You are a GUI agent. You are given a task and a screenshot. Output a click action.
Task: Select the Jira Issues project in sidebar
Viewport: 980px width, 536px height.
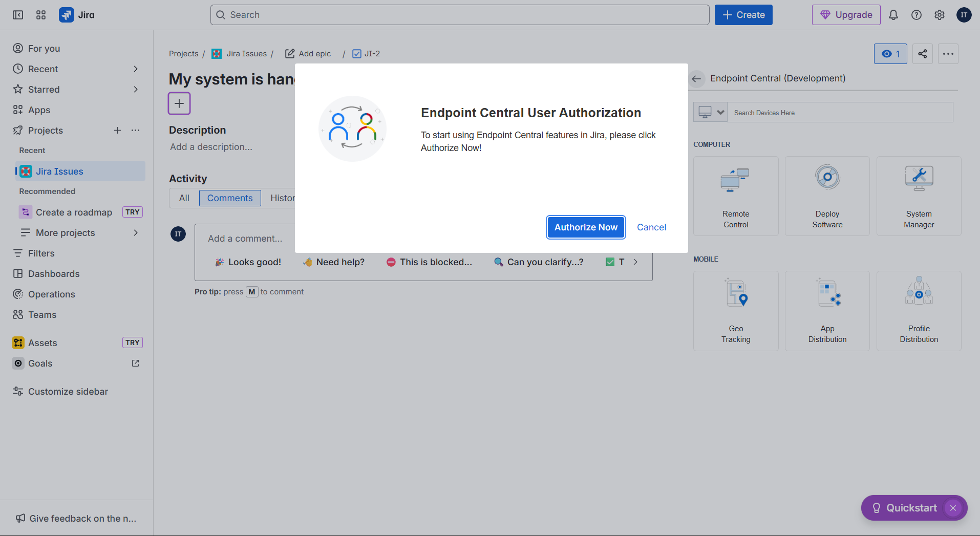pos(80,171)
